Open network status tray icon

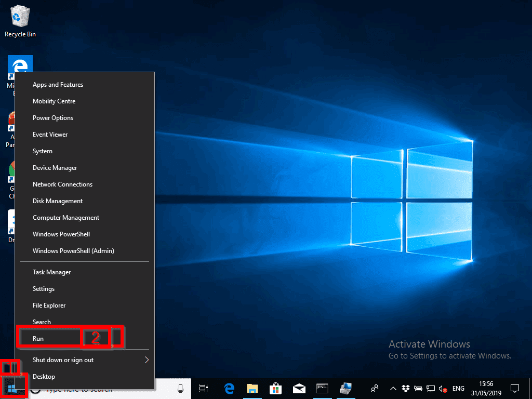[431, 389]
